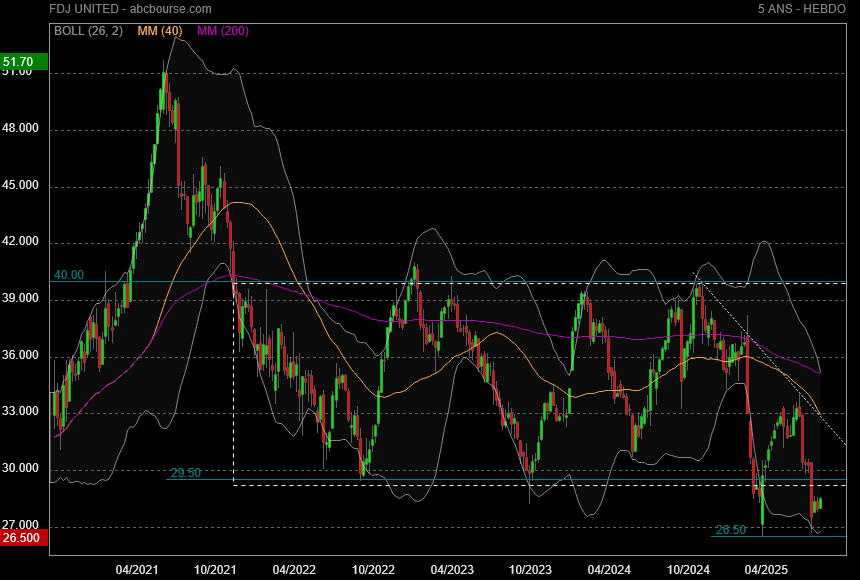Click the 33.000 price axis label
860x580 pixels.
(x=20, y=412)
